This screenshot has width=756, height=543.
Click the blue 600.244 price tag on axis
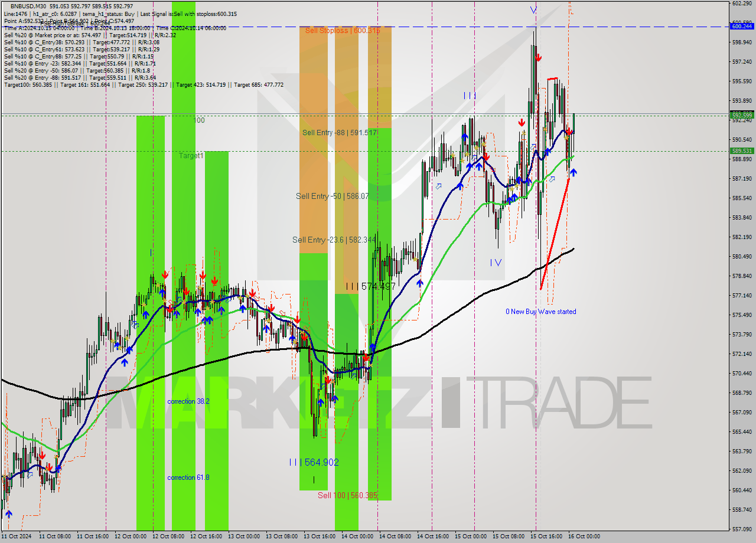click(x=742, y=26)
